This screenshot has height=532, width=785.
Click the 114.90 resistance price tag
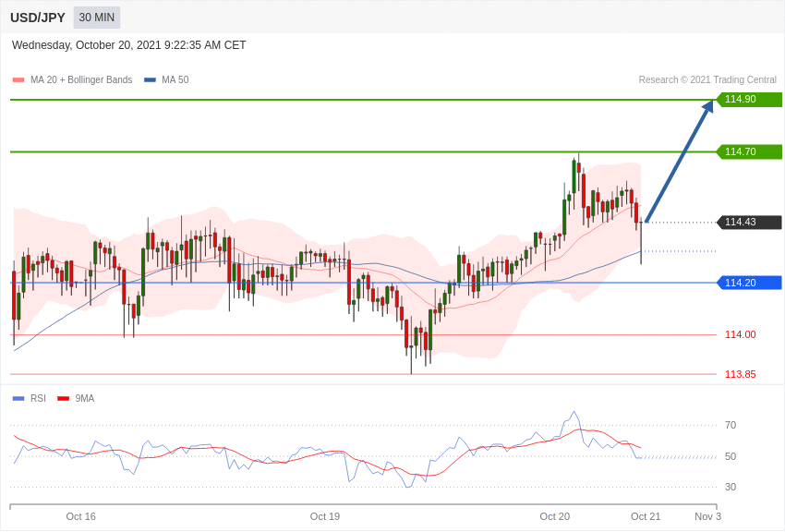pos(749,99)
